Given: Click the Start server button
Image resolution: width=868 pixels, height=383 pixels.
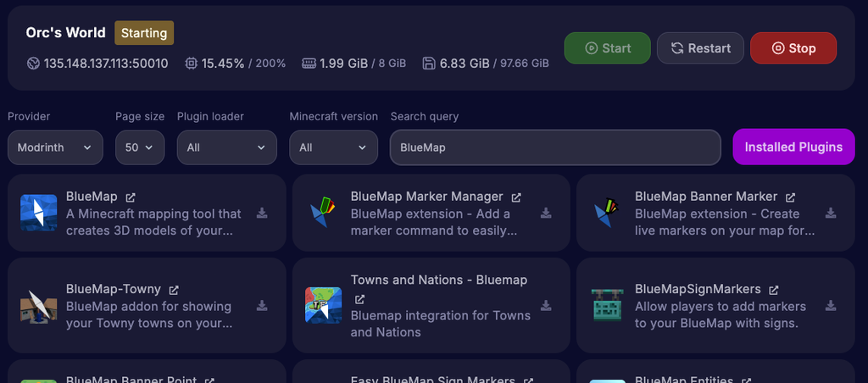Looking at the screenshot, I should click(607, 48).
